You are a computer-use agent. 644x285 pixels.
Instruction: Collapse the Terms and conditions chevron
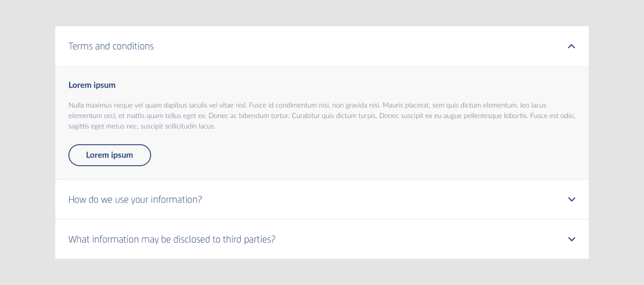pos(571,46)
